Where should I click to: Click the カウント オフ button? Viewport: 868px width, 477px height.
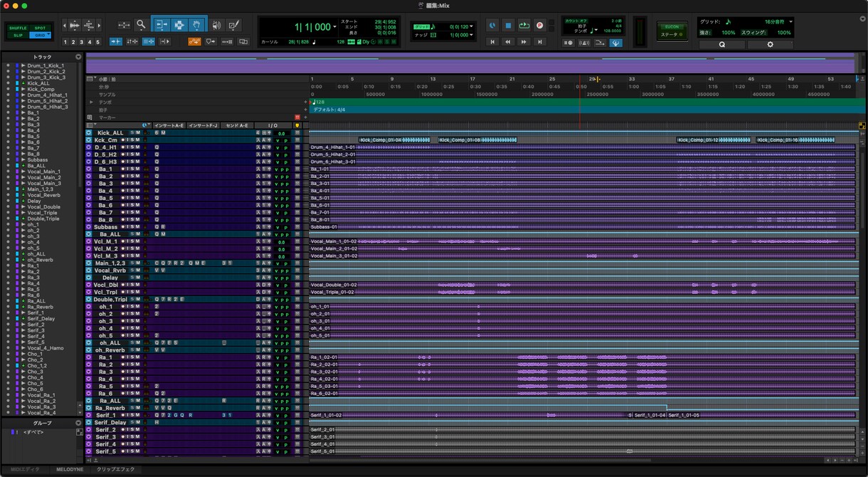[576, 21]
